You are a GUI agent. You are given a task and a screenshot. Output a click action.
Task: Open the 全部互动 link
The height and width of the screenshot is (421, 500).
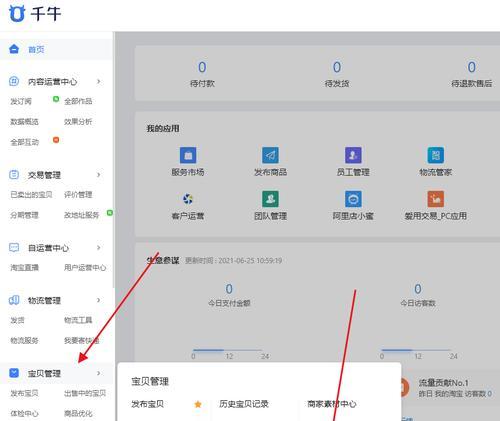point(24,142)
